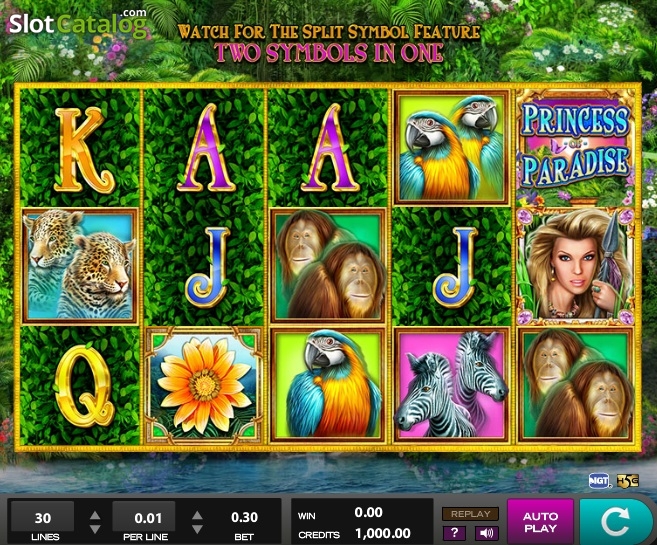The width and height of the screenshot is (657, 545).
Task: Select the 30 lines value field
Action: coord(43,518)
